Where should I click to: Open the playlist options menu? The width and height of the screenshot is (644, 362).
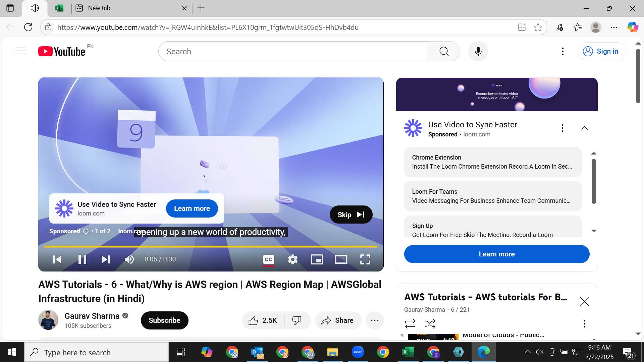[585, 323]
